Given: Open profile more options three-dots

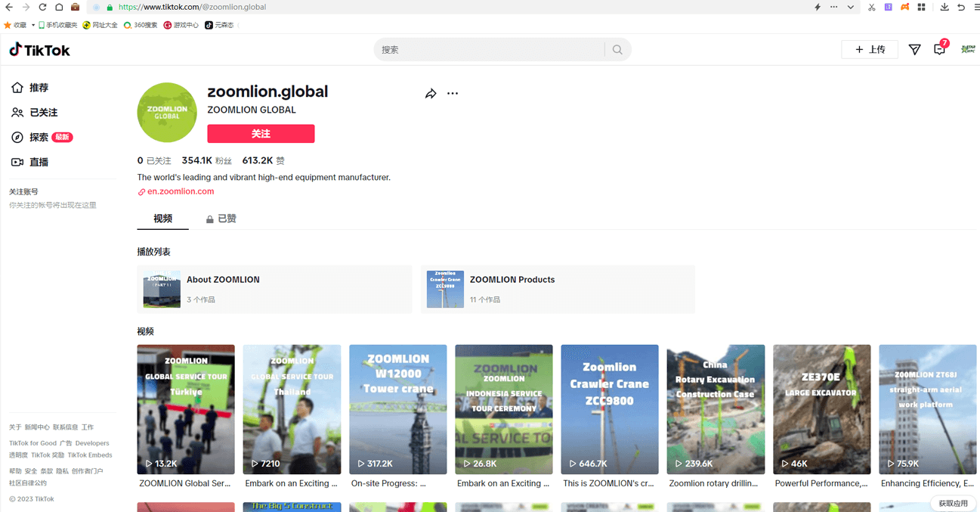Looking at the screenshot, I should pos(453,94).
